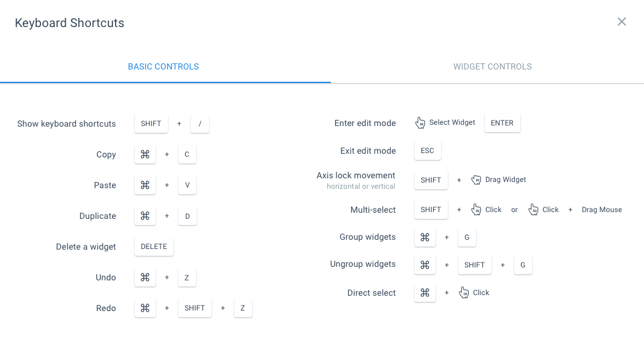
Task: Close the Keyboard Shortcuts dialog
Action: (622, 22)
